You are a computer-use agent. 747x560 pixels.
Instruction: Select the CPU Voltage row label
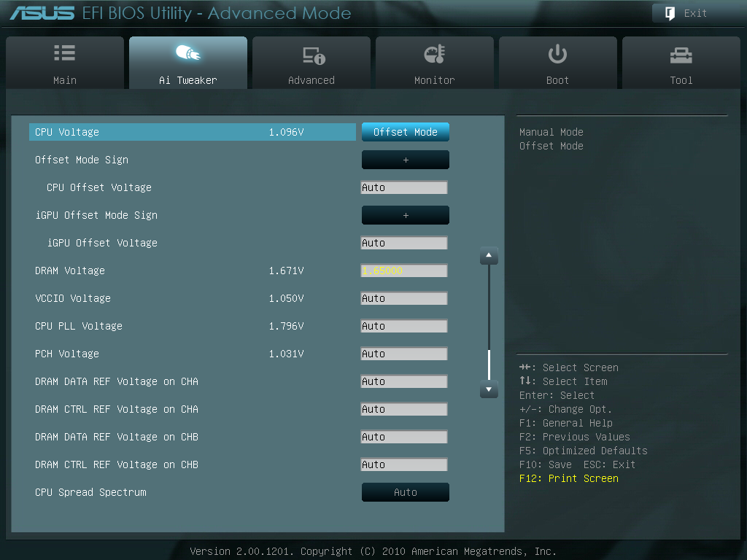[67, 132]
